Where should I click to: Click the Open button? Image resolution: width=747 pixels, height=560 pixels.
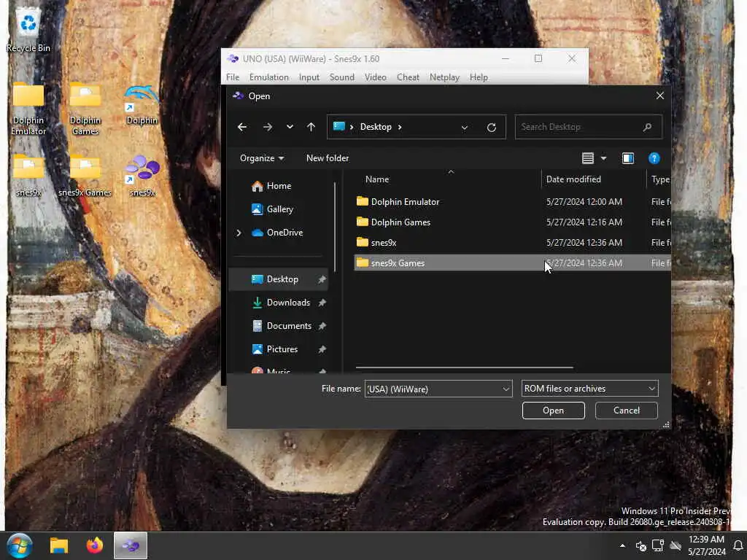point(553,411)
